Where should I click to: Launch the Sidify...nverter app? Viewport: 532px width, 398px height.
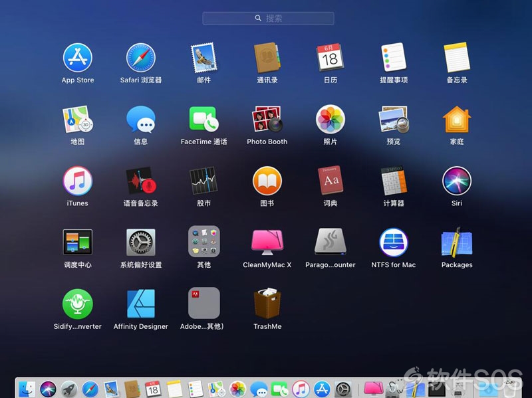(78, 304)
